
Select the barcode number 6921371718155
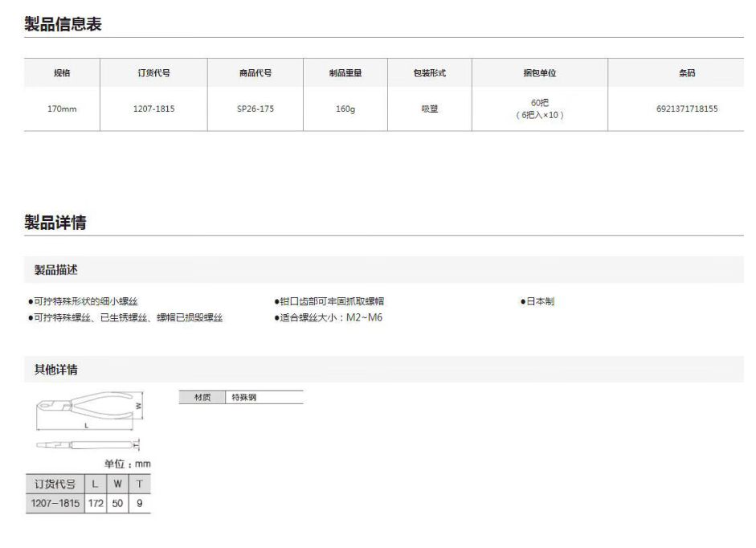click(x=687, y=108)
